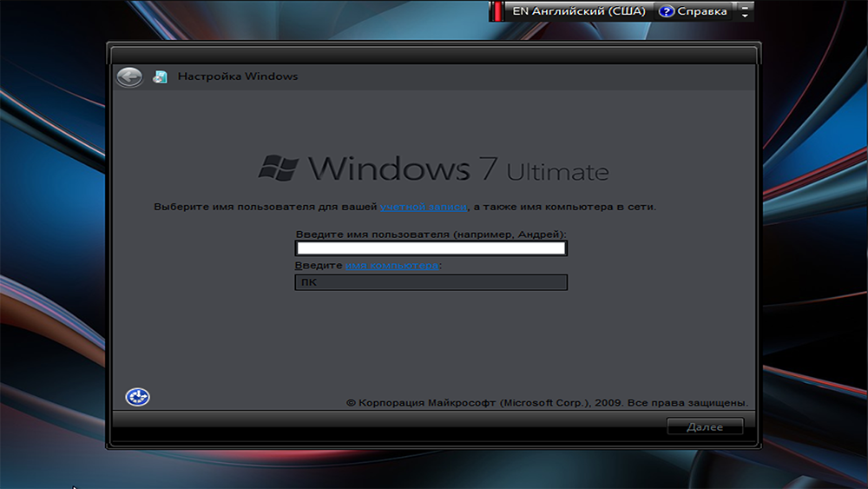
Task: Open the учетной записи link
Action: click(x=424, y=207)
